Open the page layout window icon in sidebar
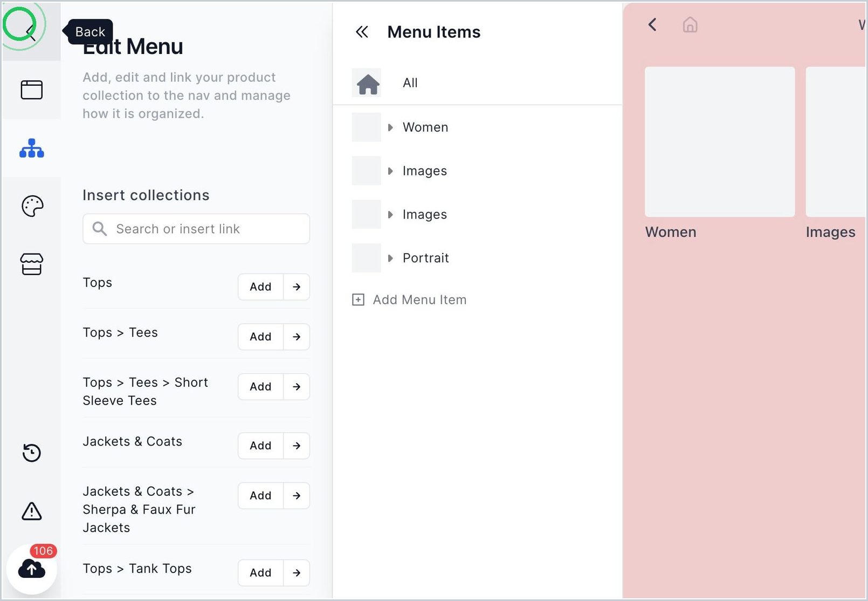 (x=32, y=90)
